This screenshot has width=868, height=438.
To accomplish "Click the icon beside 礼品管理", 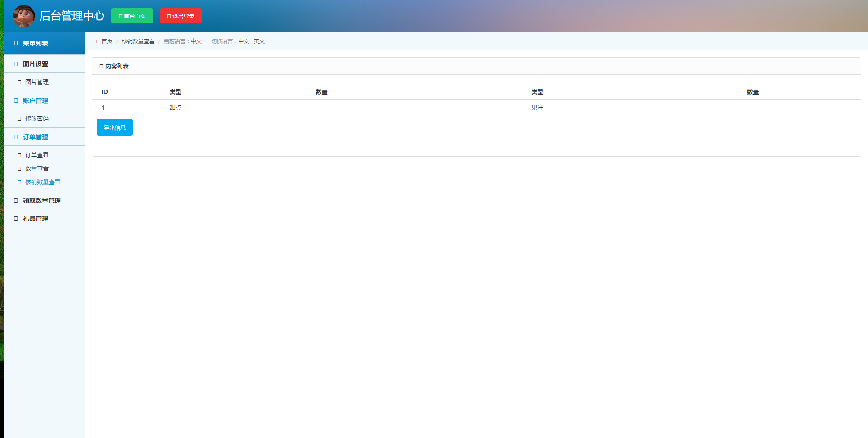I will [16, 218].
